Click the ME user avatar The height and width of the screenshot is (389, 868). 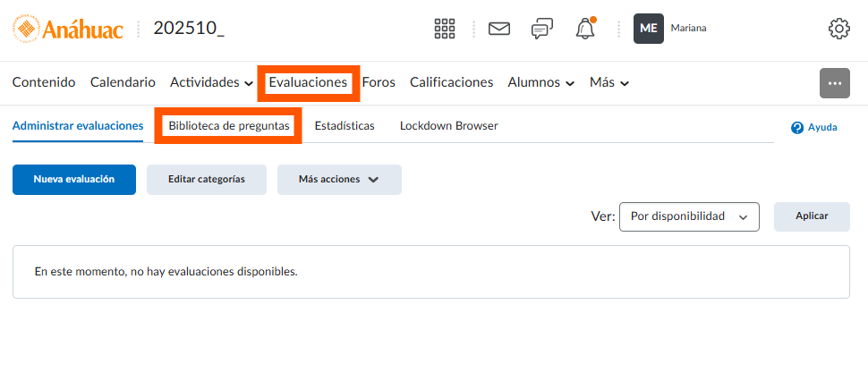tap(649, 29)
